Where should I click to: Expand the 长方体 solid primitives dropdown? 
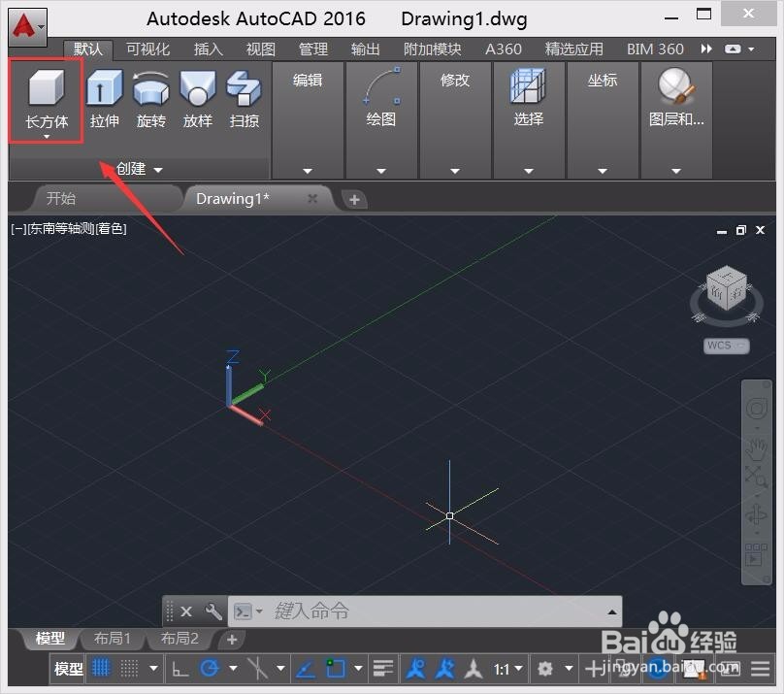[47, 137]
